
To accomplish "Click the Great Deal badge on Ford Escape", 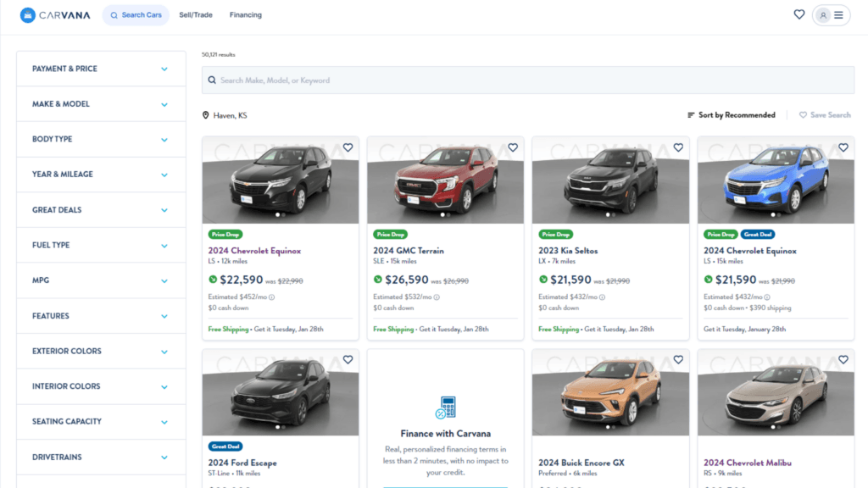I will click(225, 446).
